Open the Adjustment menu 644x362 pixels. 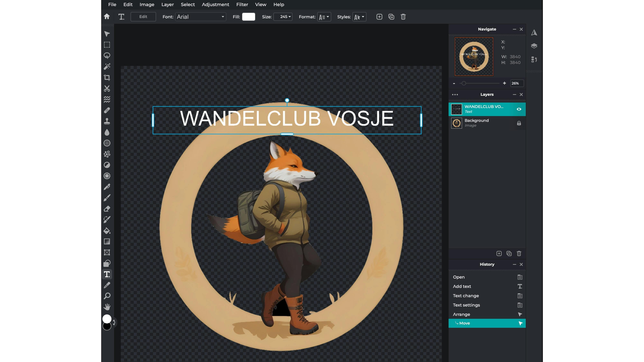pyautogui.click(x=215, y=5)
